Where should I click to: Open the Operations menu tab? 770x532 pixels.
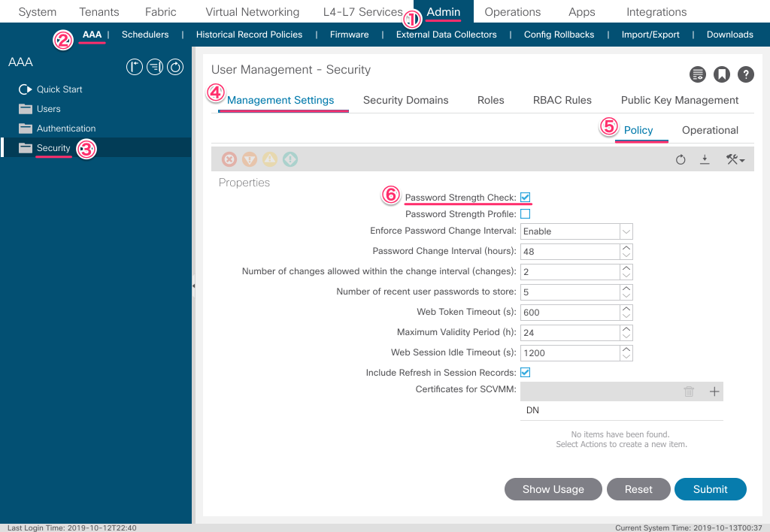click(x=513, y=12)
